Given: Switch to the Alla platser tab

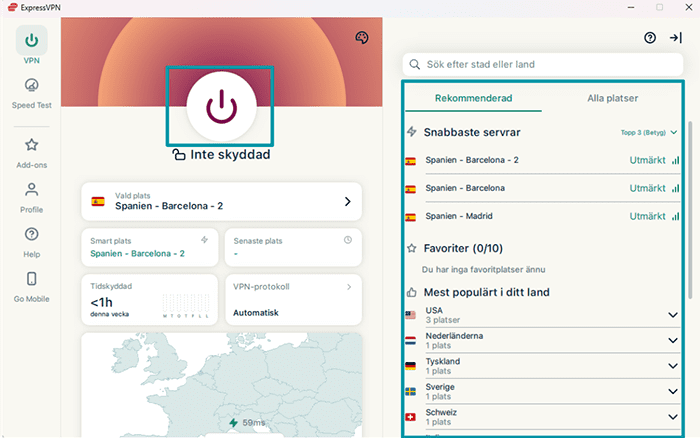Looking at the screenshot, I should [x=612, y=98].
